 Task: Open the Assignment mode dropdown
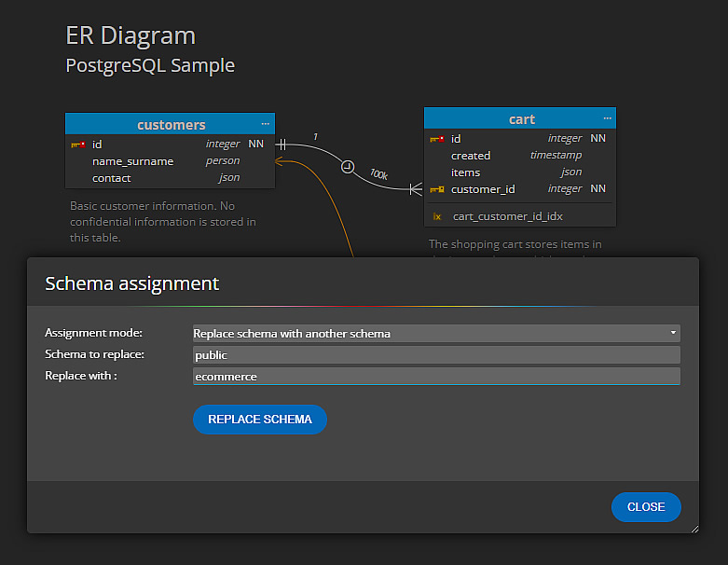click(436, 334)
